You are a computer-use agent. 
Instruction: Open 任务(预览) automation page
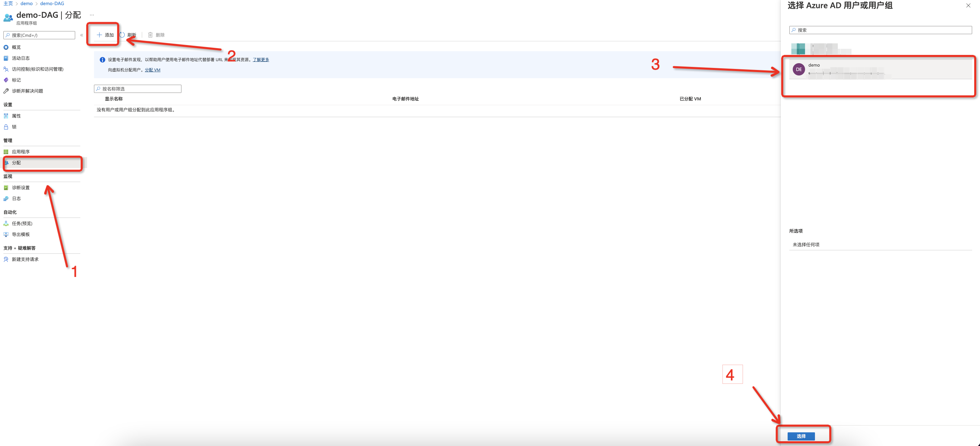pyautogui.click(x=22, y=224)
